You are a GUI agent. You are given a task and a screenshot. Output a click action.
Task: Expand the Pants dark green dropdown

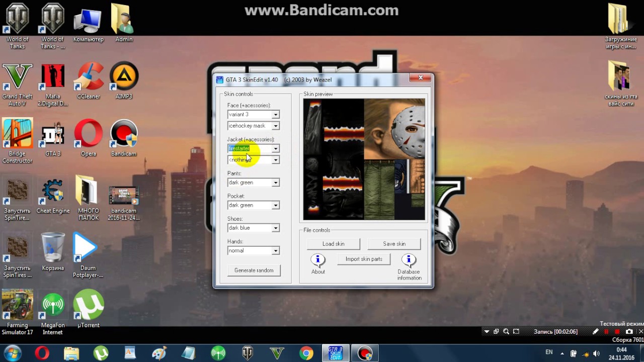[275, 183]
